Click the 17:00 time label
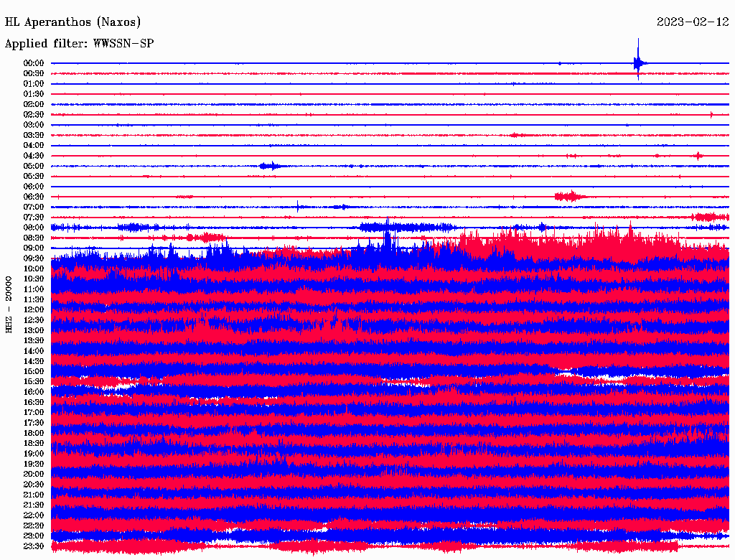The image size is (735, 560). (34, 412)
